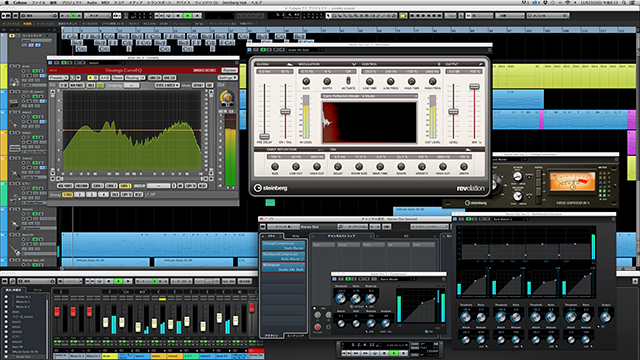Viewport: 640px width, 360px height.
Task: Toggle the green bypass button in MultibandCompressor header
Action: (x=469, y=219)
